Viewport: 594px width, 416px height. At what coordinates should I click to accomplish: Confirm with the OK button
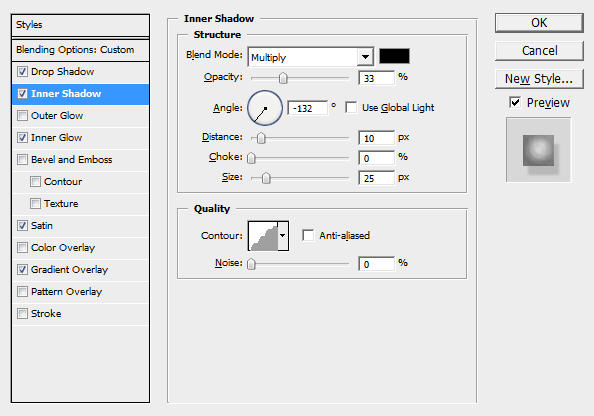pyautogui.click(x=539, y=23)
